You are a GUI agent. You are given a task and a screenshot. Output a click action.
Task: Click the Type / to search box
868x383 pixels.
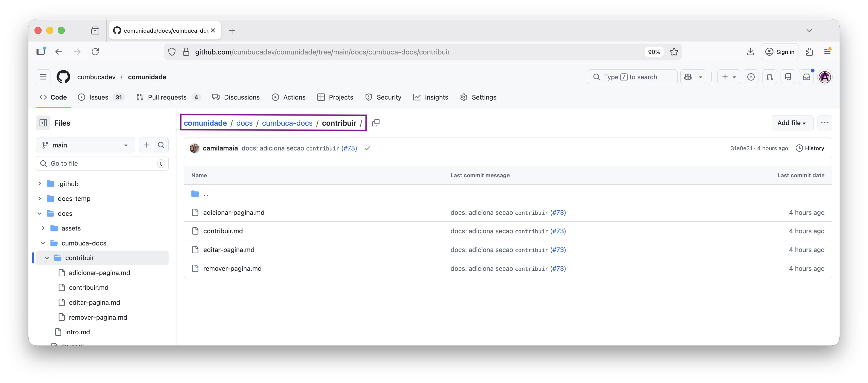coord(632,77)
